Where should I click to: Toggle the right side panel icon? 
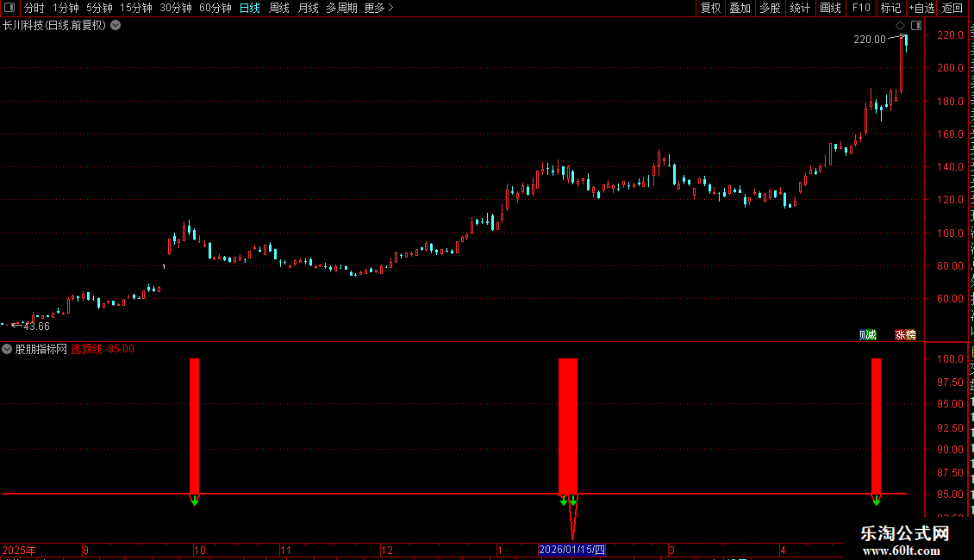(x=916, y=26)
